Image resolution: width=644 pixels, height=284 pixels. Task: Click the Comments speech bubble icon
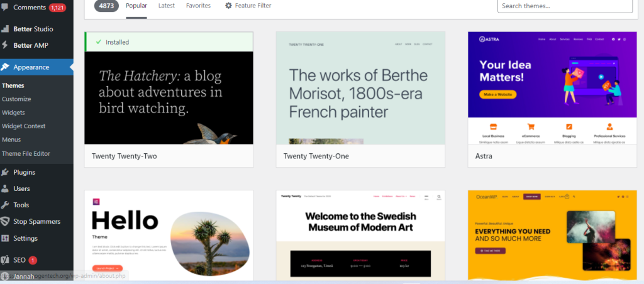[4, 8]
